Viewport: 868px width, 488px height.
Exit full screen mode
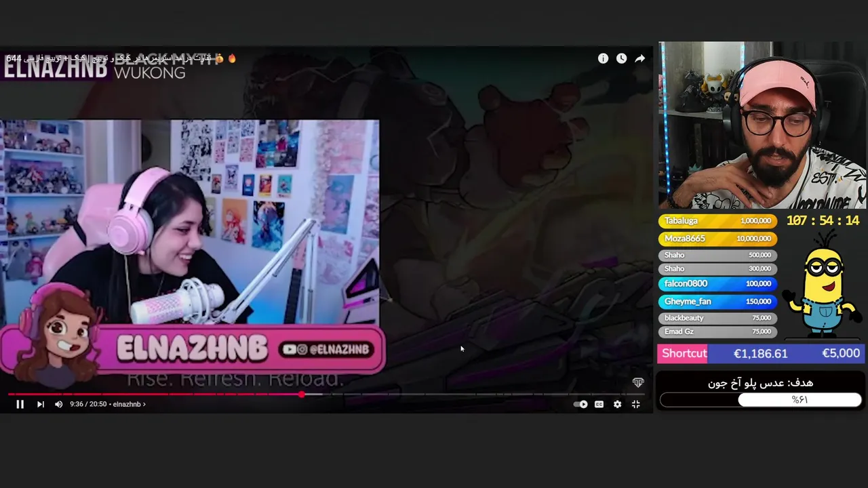(636, 404)
